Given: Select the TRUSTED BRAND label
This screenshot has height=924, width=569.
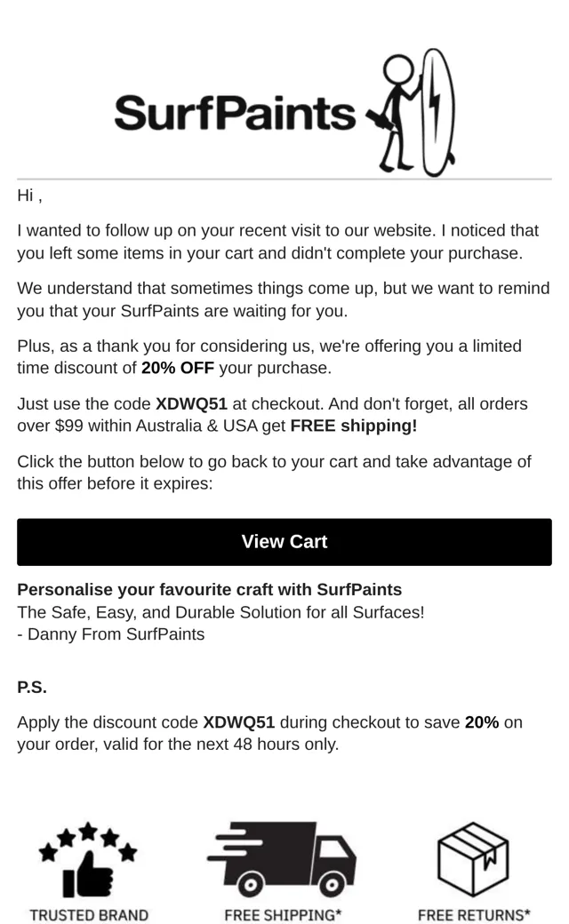Looking at the screenshot, I should point(89,915).
